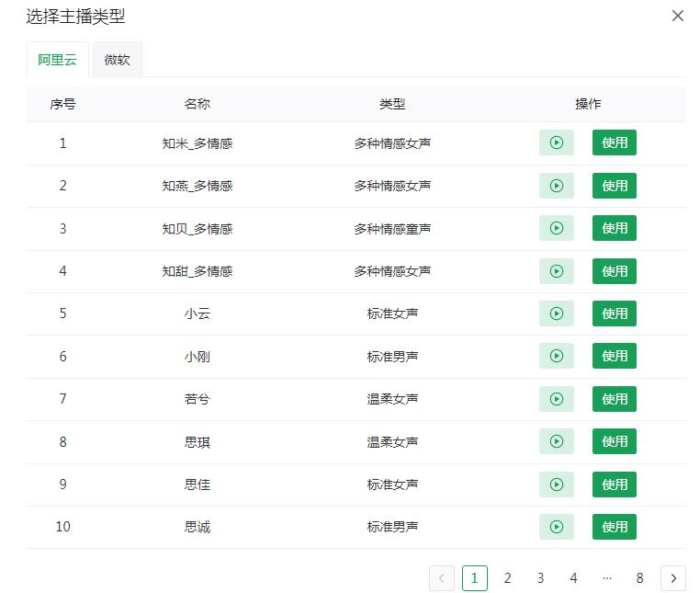Click the 序号 column header

click(x=63, y=104)
